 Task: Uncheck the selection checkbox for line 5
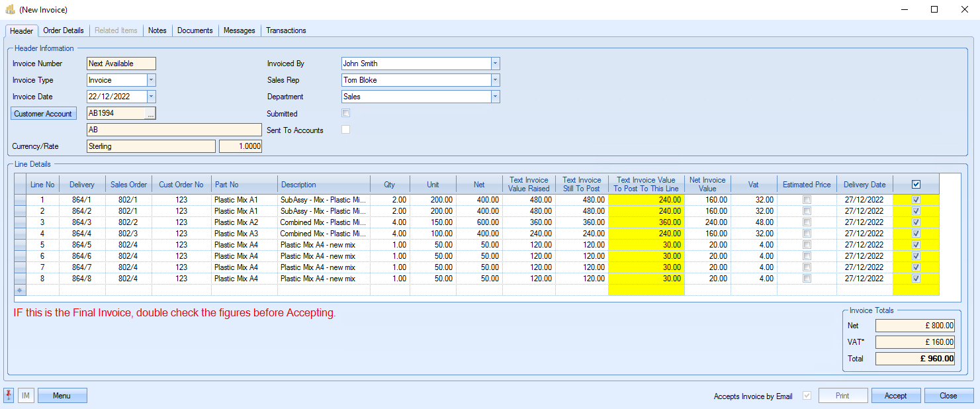pyautogui.click(x=916, y=245)
